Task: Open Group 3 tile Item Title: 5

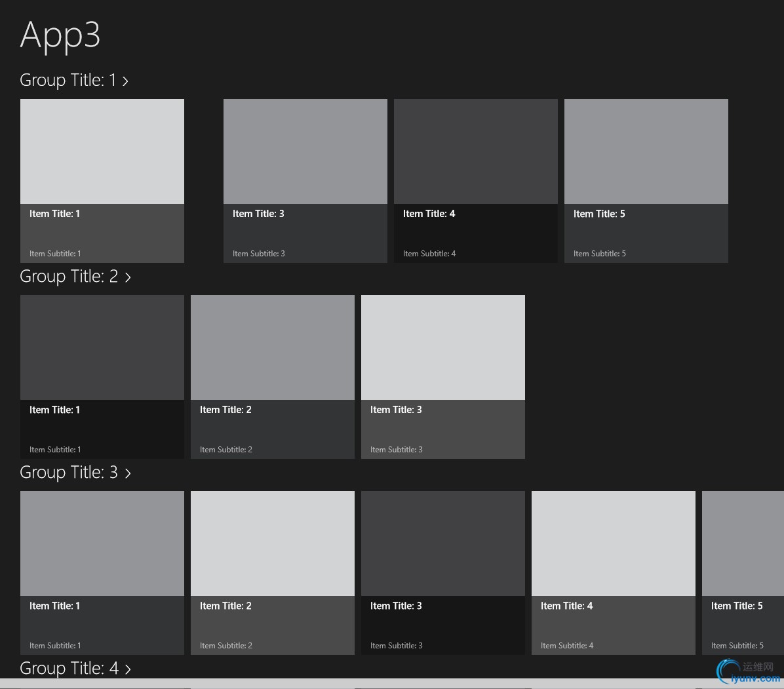Action: (x=743, y=572)
